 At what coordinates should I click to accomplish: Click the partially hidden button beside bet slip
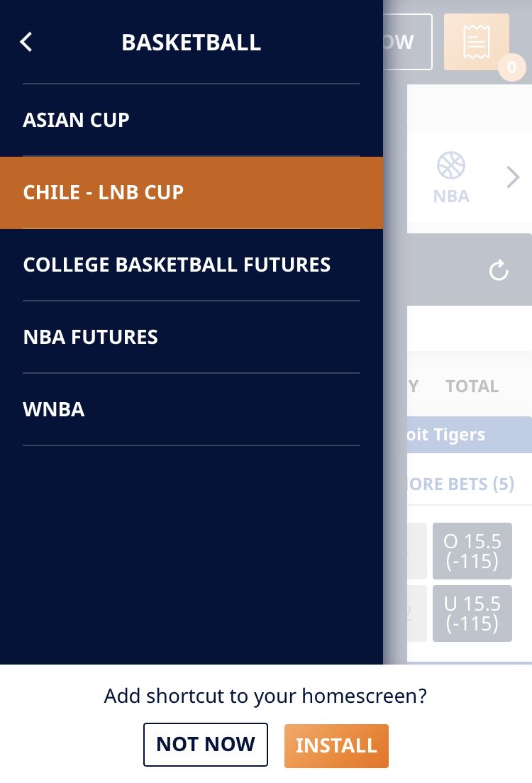coord(408,41)
